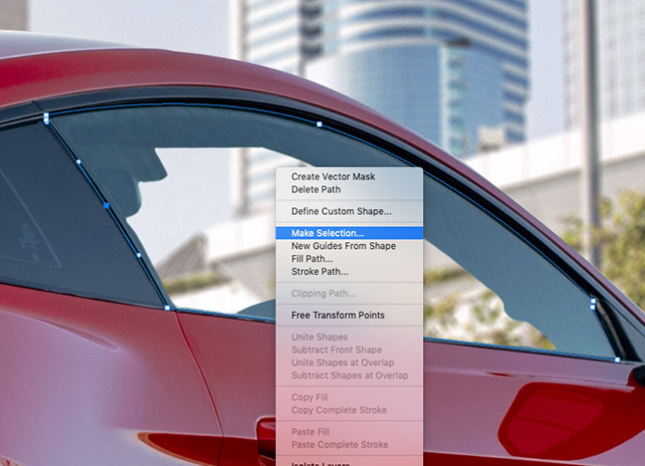The width and height of the screenshot is (645, 466).
Task: Click the Copy Fill menu entry
Action: click(349, 397)
